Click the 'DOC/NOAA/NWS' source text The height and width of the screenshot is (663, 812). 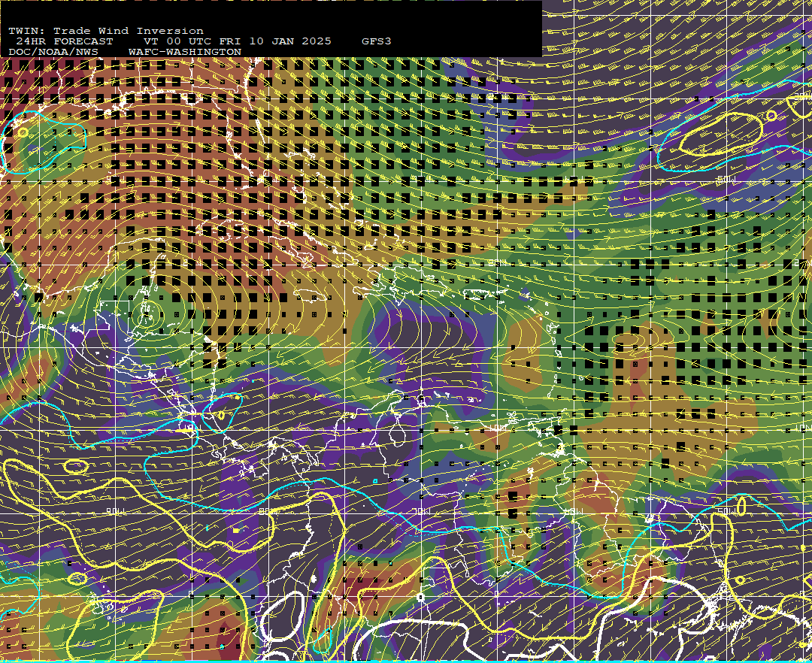tap(53, 53)
